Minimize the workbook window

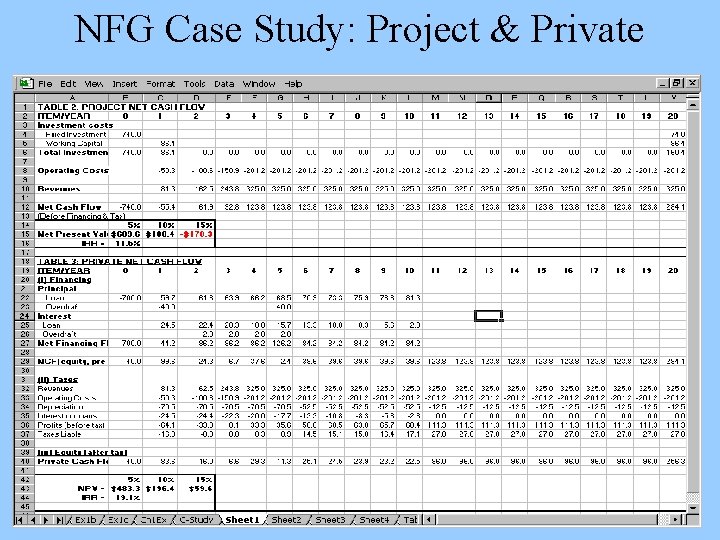(x=663, y=83)
